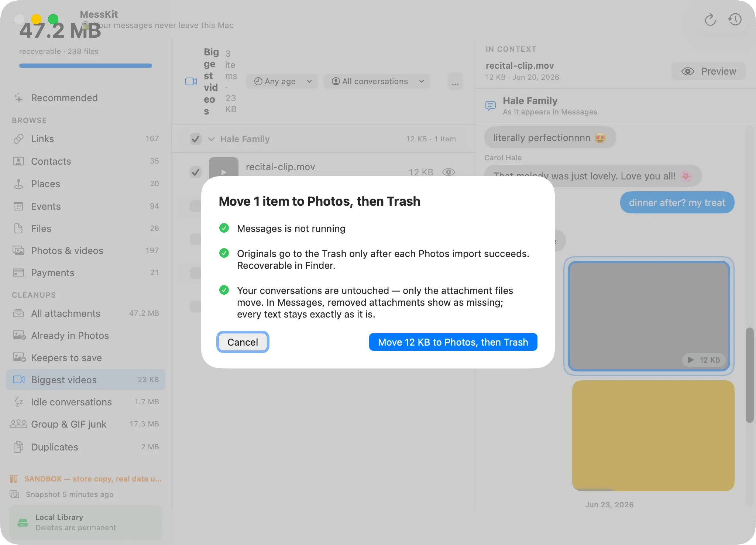The width and height of the screenshot is (756, 545).
Task: Click the Recommended sparkle icon
Action: pos(18,98)
